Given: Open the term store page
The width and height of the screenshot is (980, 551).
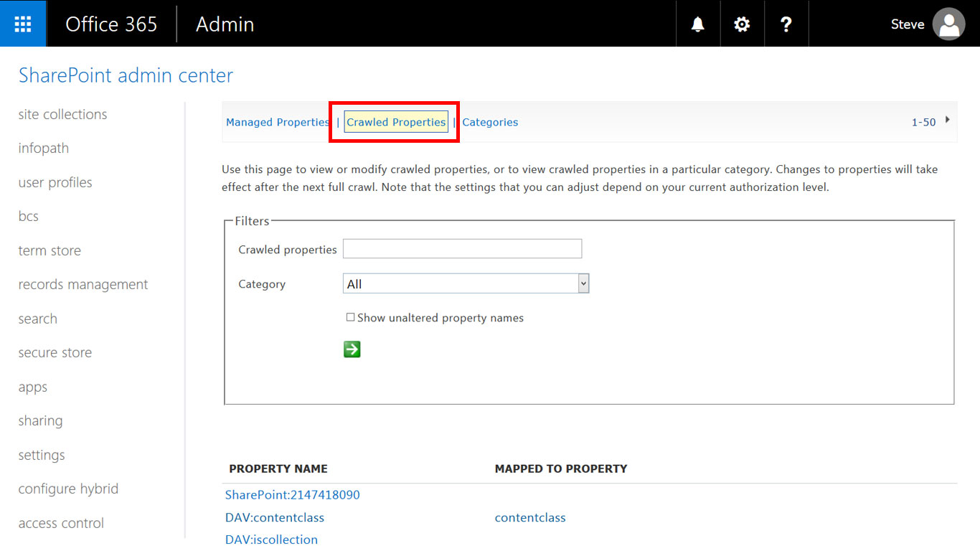Looking at the screenshot, I should click(x=50, y=250).
